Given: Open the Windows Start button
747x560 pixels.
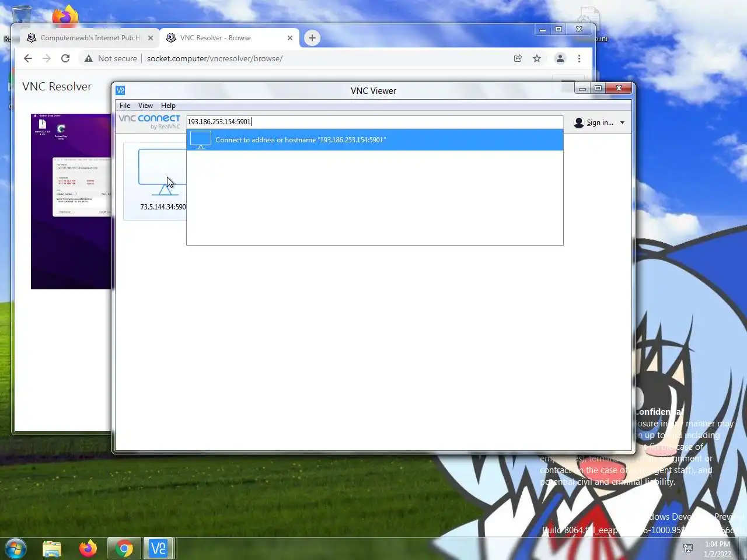Looking at the screenshot, I should pos(16,548).
